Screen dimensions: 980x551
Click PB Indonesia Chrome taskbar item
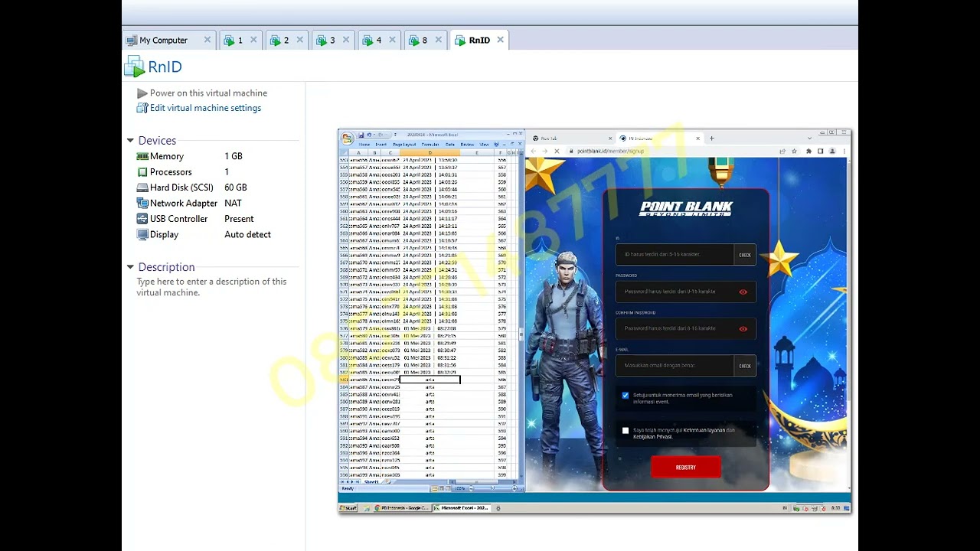pos(403,508)
